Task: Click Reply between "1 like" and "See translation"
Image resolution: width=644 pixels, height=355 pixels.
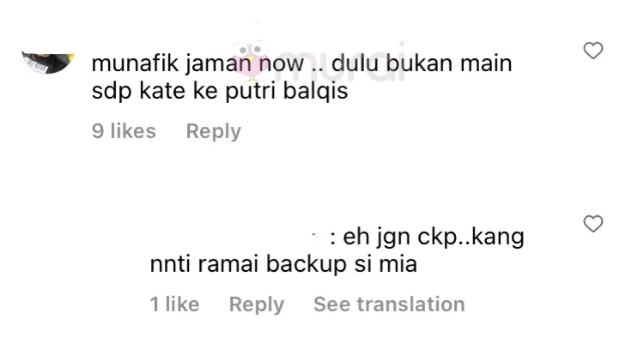Action: tap(257, 304)
